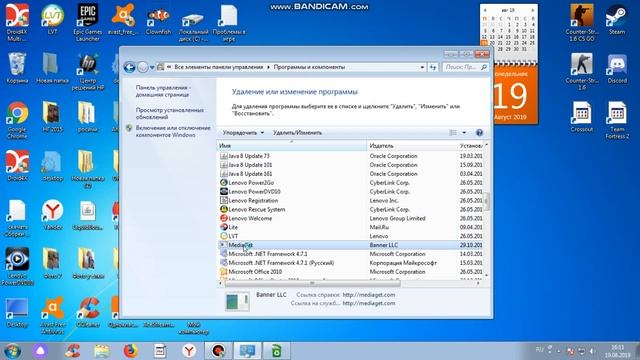This screenshot has height=360, width=640.
Task: Select Lenovo Rescue System entry
Action: 351,209
